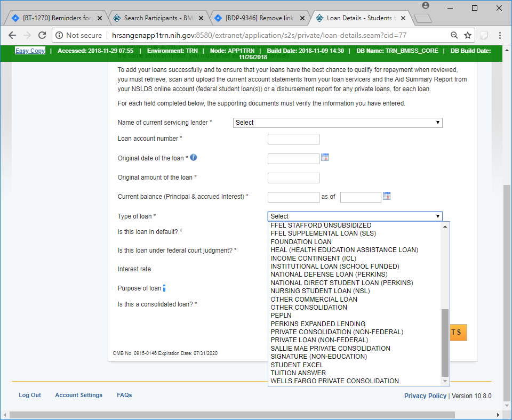The height and width of the screenshot is (420, 512).
Task: Choose PRIVATE LOAN (NON-FEDERAL) option
Action: point(319,340)
